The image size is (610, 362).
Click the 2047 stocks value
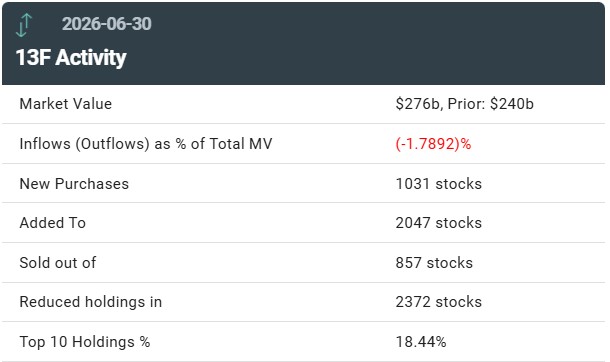coord(438,223)
